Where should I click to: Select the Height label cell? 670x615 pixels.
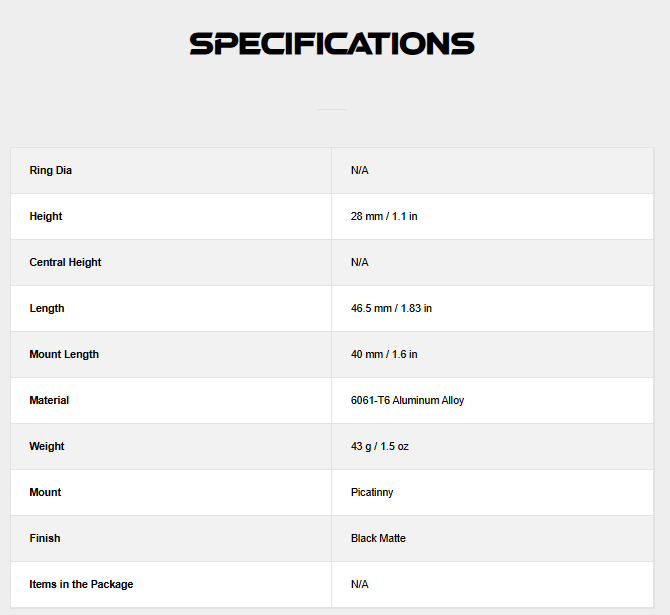tap(46, 217)
